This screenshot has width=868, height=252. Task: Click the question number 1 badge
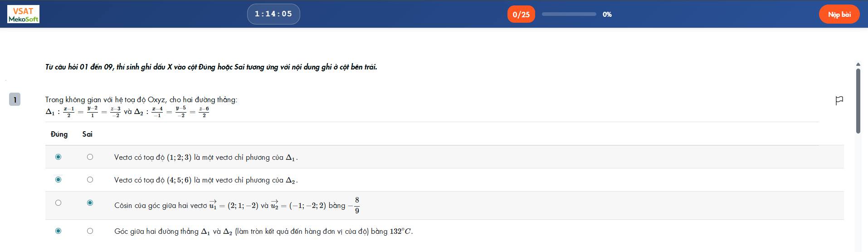tap(15, 99)
